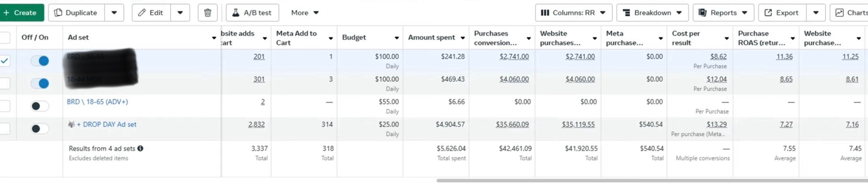
Task: Open the + DROP DAY Ad set link
Action: (106, 124)
